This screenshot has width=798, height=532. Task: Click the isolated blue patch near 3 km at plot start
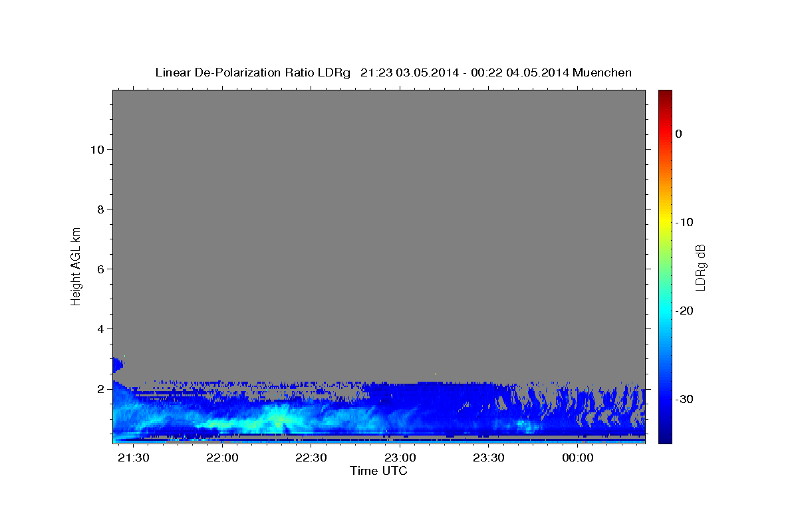[x=117, y=365]
